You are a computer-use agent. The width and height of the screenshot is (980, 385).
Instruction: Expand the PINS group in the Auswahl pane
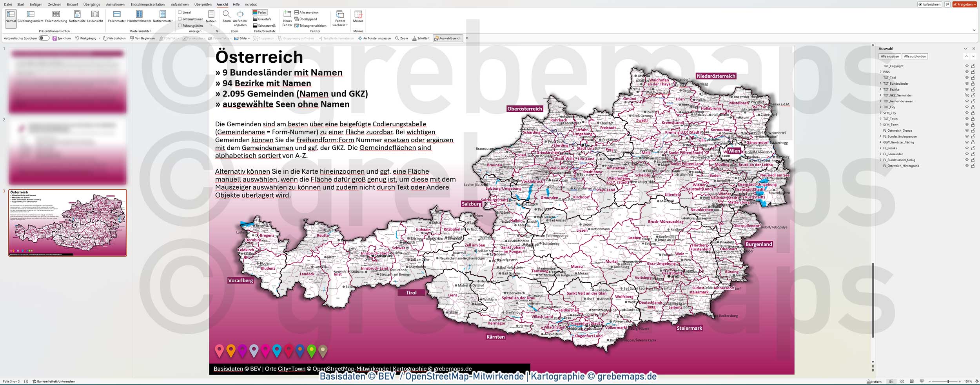pyautogui.click(x=880, y=72)
